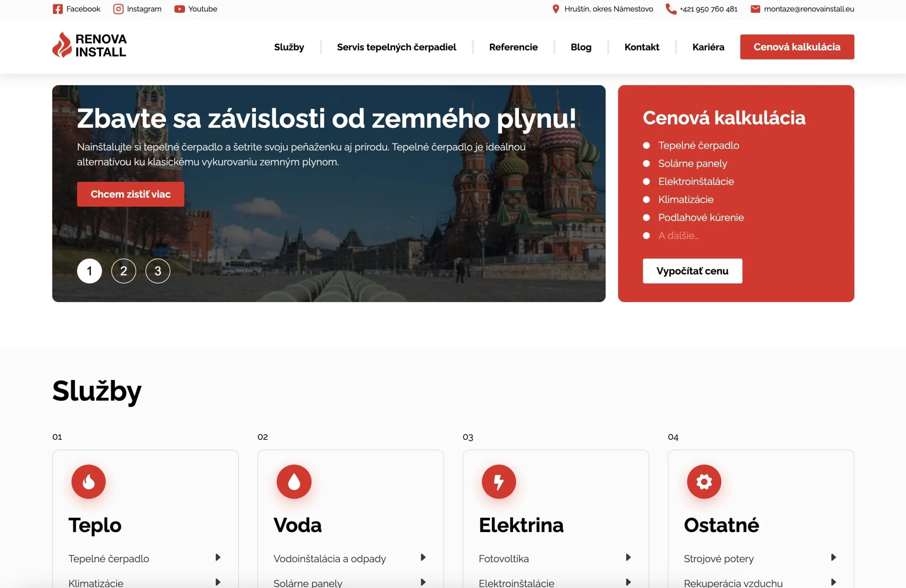Click the gear icon above Ostatné
This screenshot has width=906, height=588.
coord(704,482)
